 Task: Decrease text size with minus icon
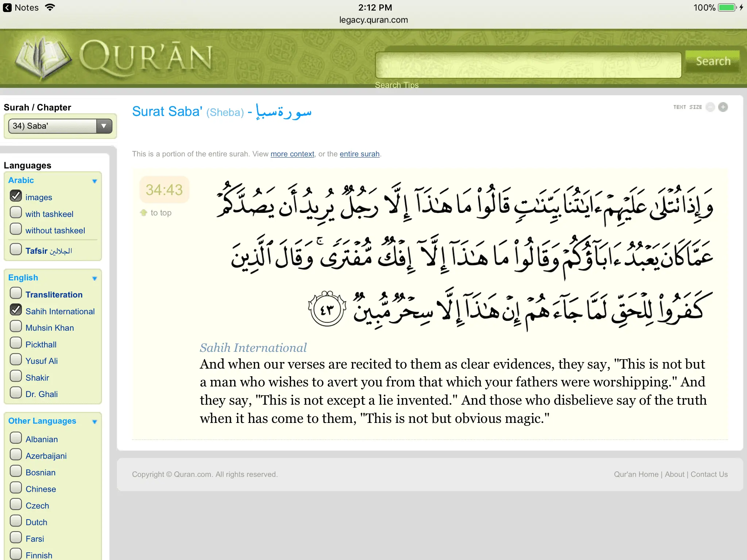710,107
